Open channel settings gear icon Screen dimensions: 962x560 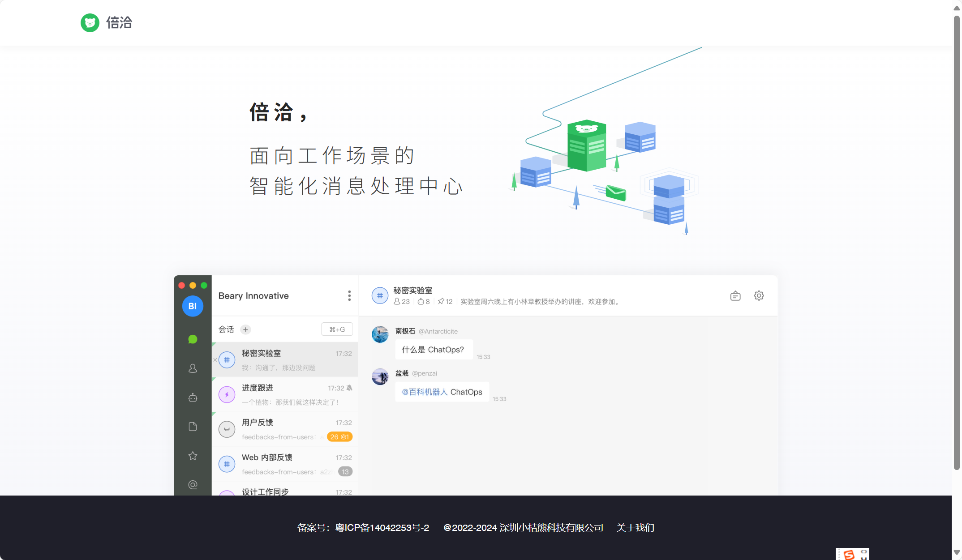tap(759, 295)
